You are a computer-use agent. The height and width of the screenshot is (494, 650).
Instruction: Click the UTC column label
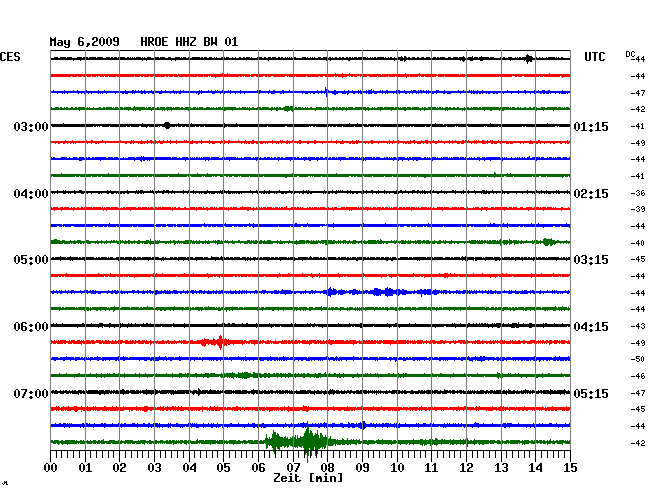(x=595, y=57)
